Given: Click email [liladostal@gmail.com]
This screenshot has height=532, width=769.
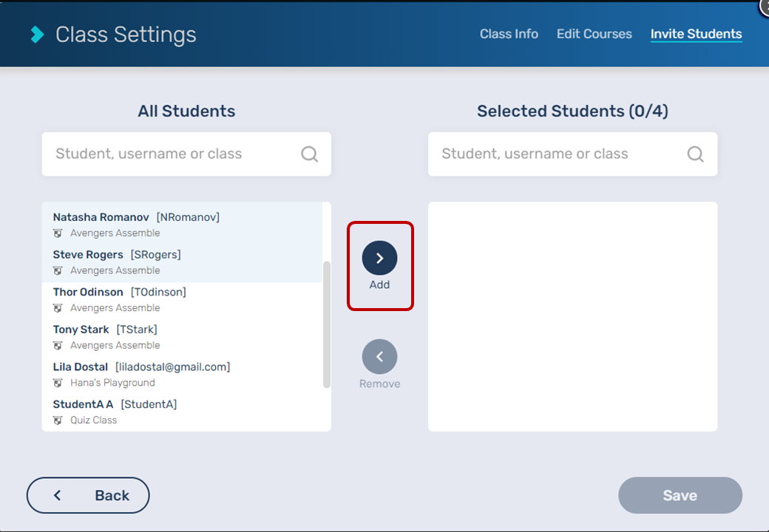Looking at the screenshot, I should pyautogui.click(x=172, y=367).
